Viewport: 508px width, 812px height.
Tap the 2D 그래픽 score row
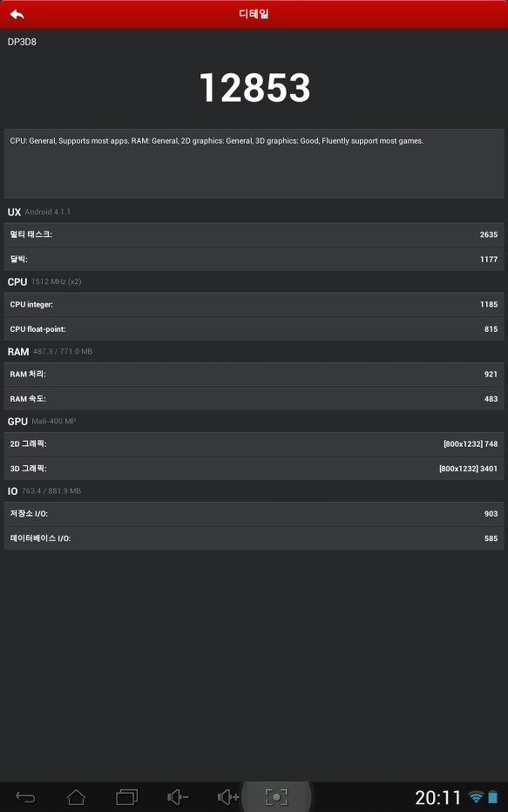click(x=254, y=443)
